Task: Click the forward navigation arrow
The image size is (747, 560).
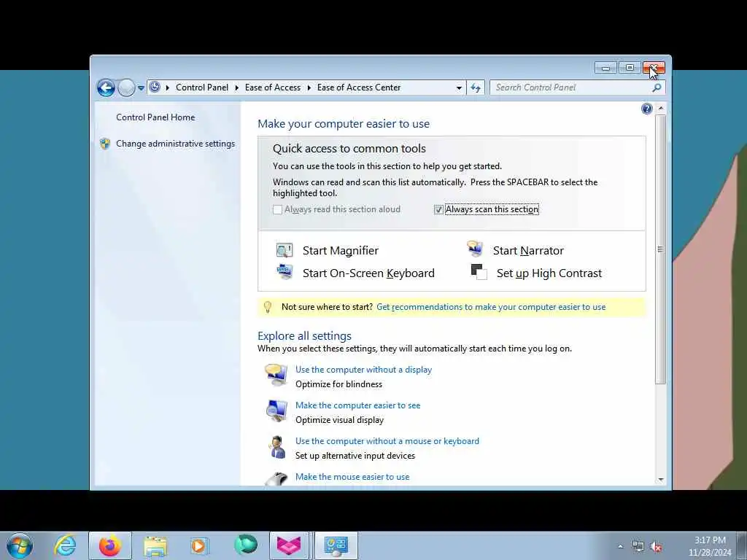Action: point(126,87)
